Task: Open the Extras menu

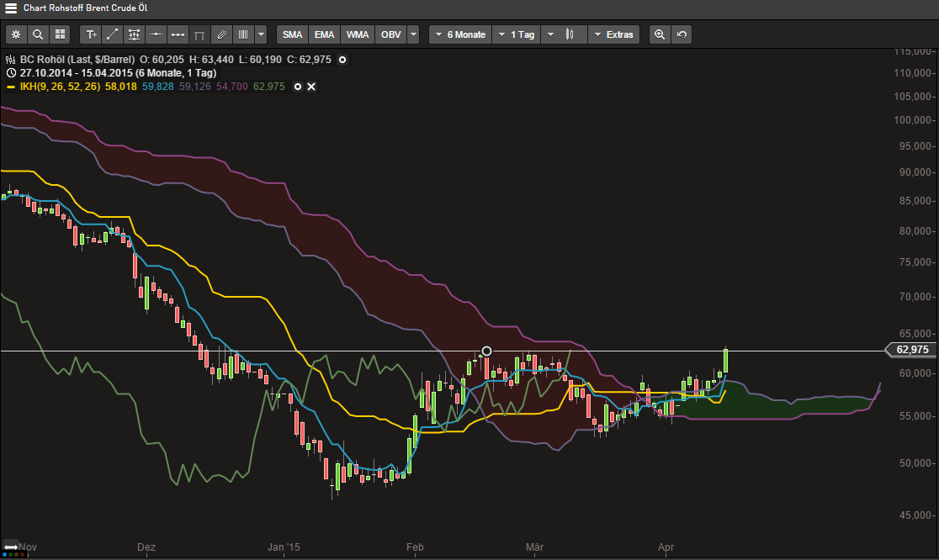Action: [x=614, y=34]
